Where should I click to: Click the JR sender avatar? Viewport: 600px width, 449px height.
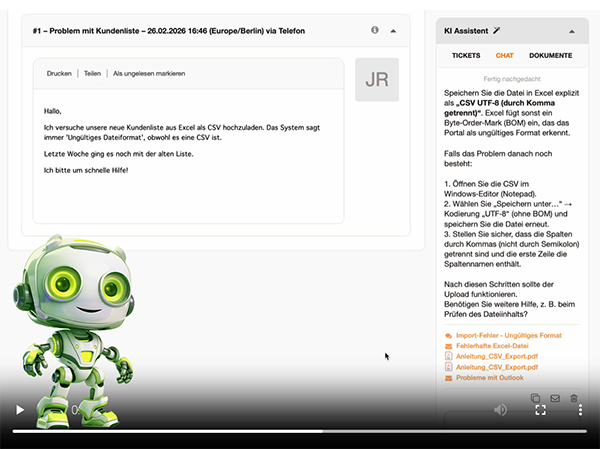(377, 80)
